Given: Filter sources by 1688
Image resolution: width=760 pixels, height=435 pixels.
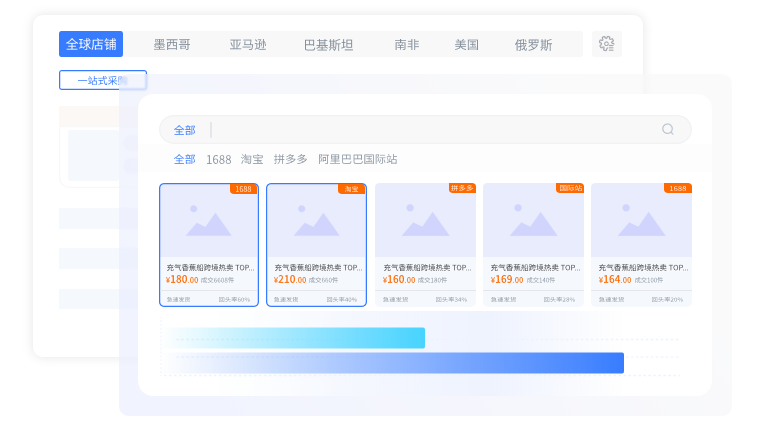Looking at the screenshot, I should click(x=219, y=160).
